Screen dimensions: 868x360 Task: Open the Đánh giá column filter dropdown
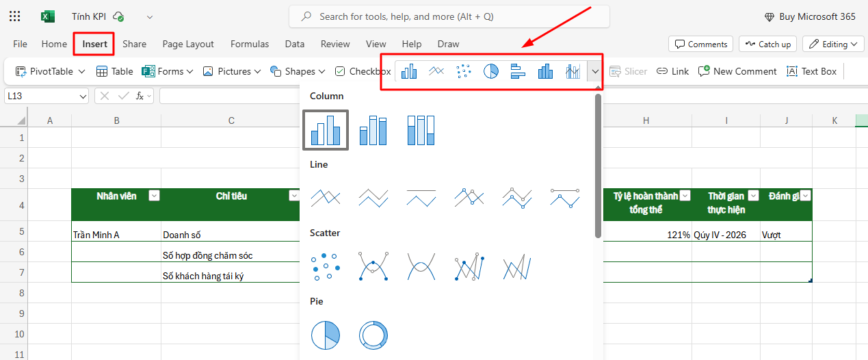[x=805, y=196]
